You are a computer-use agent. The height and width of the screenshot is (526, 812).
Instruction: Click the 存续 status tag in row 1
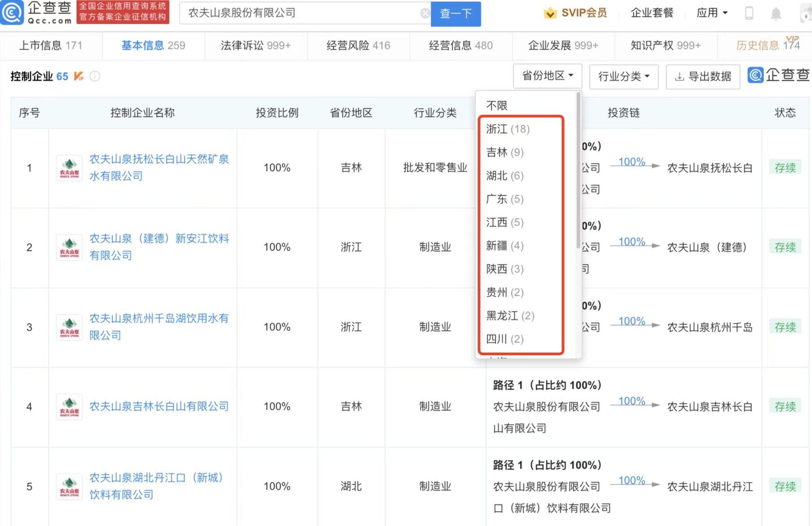[785, 168]
